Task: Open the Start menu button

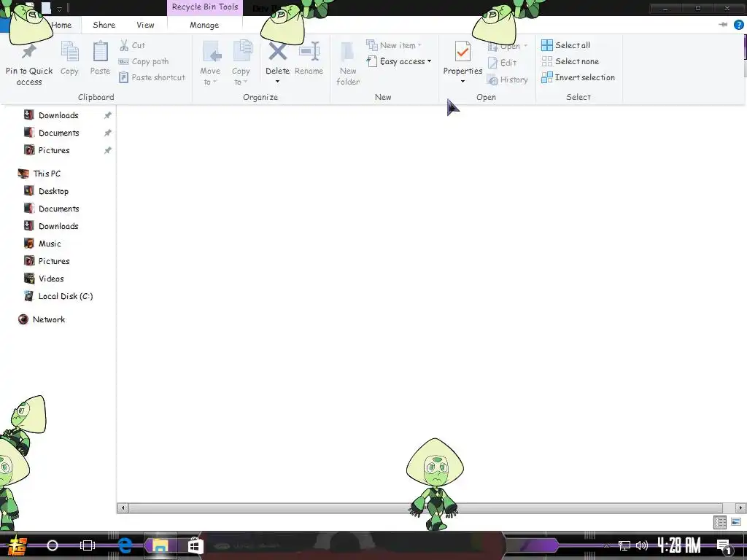Action: [18, 545]
